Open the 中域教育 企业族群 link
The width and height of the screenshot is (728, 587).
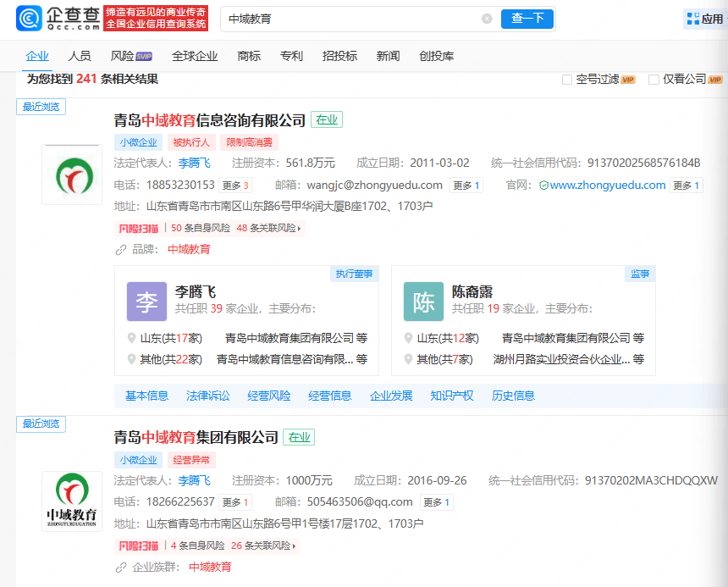click(210, 567)
